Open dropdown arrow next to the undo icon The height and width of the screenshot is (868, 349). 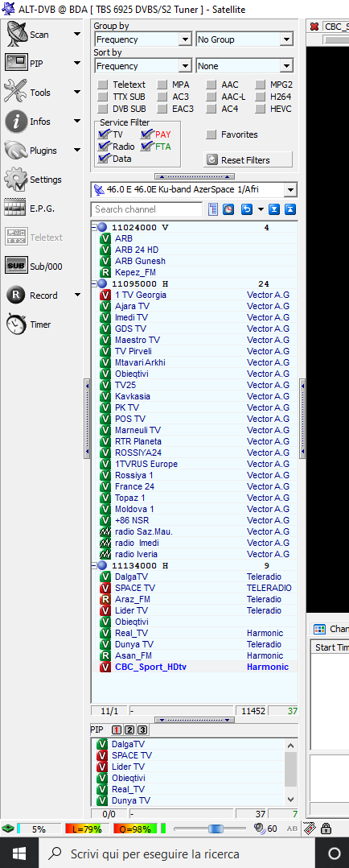click(x=261, y=209)
